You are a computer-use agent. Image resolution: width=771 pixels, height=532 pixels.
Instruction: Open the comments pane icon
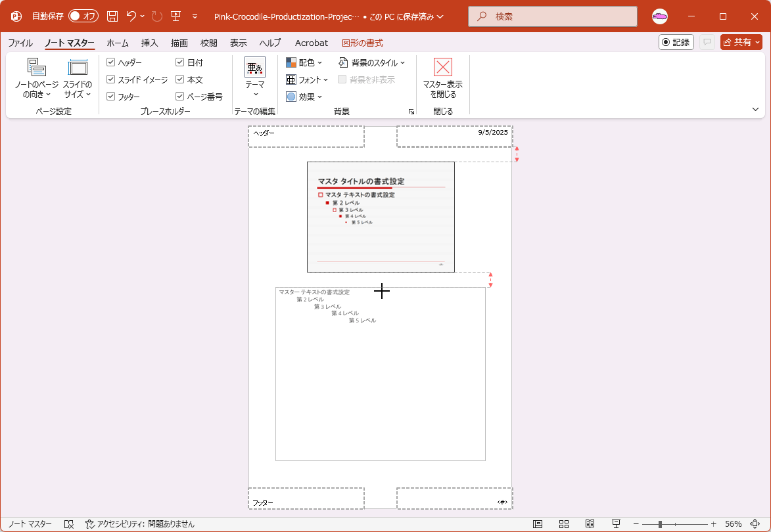tap(707, 42)
